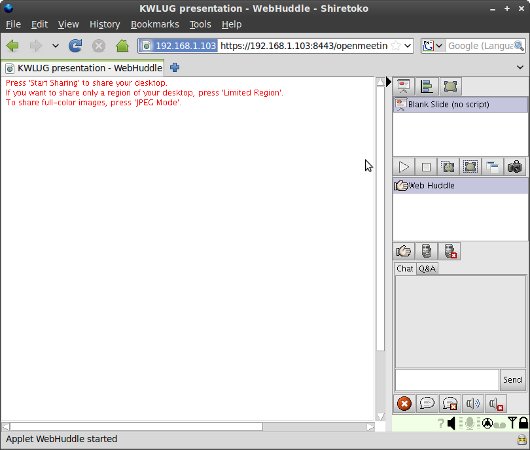Image resolution: width=530 pixels, height=450 pixels.
Task: Click the horizontal scrollbar thumb
Action: [x=136, y=427]
